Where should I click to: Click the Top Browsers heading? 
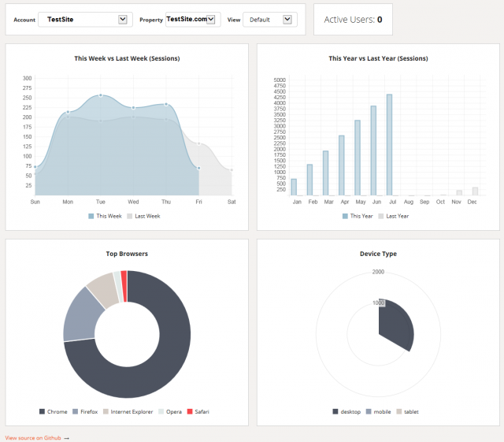pos(127,254)
